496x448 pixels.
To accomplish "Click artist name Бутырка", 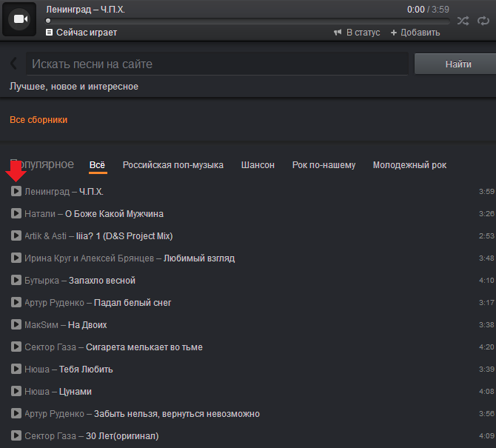I will click(41, 281).
